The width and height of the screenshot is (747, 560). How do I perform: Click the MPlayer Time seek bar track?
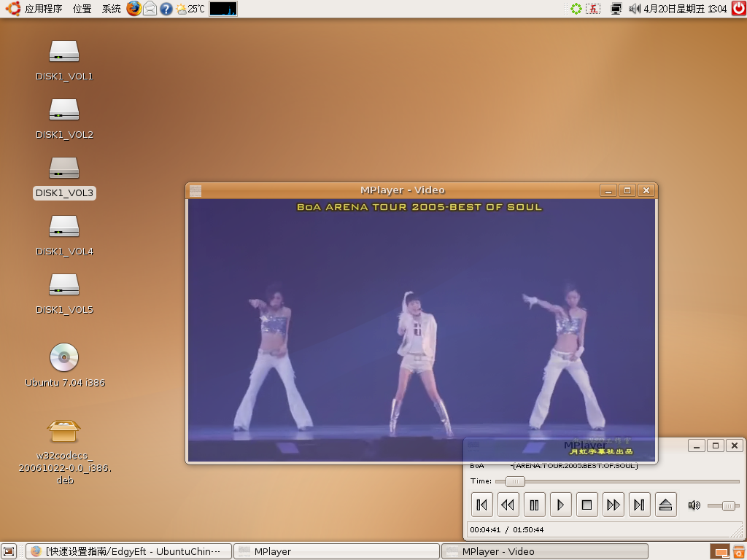(617, 481)
